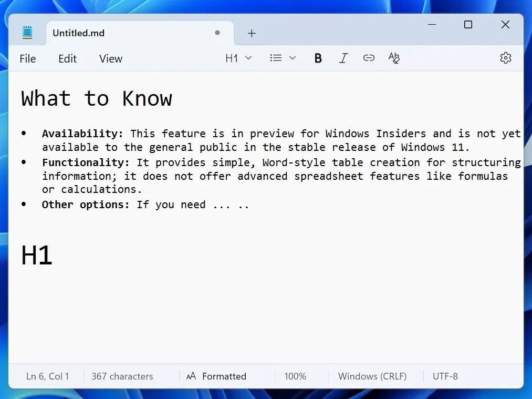Click the Windows (CRLF) line ending indicator

point(372,376)
